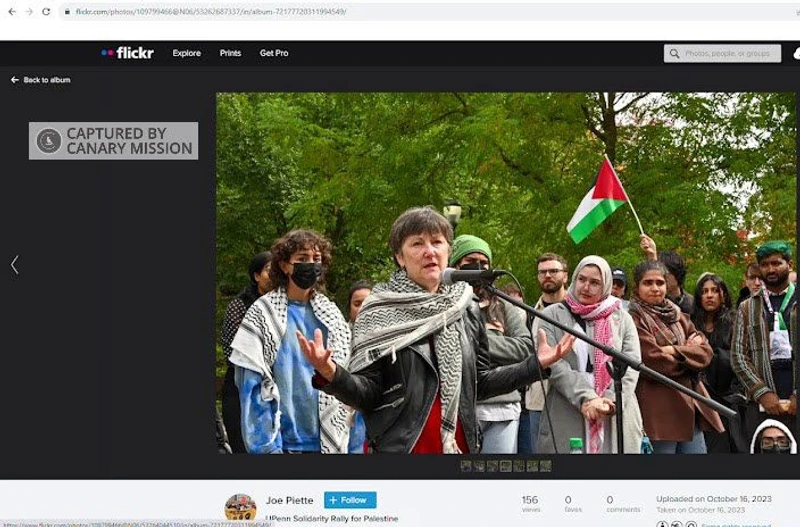Open the Prints menu item
The image size is (800, 527).
coord(230,53)
